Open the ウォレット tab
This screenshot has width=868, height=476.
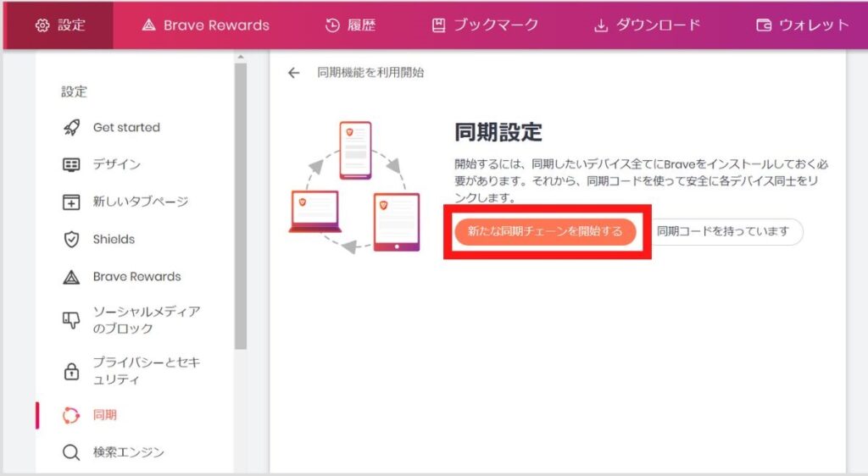[x=803, y=25]
